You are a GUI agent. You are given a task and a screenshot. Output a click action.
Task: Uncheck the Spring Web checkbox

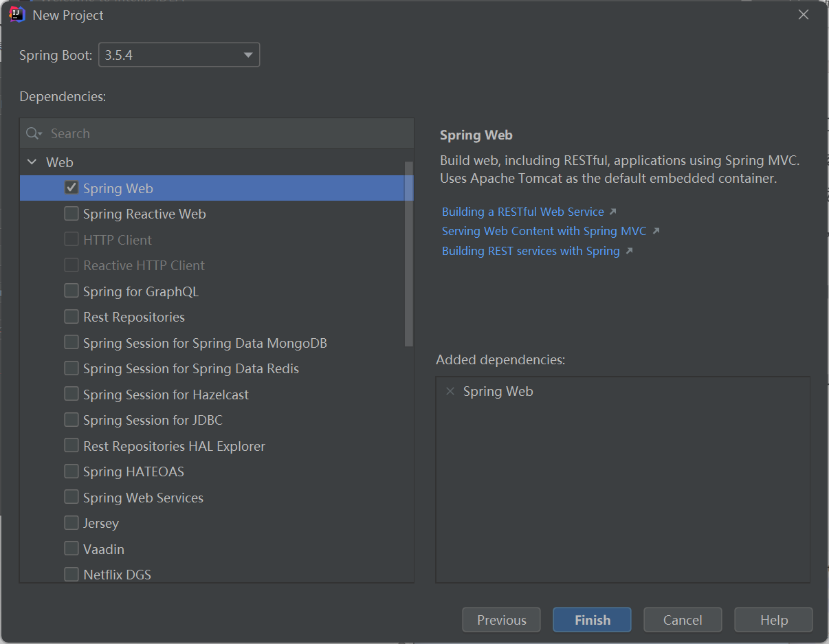pos(71,188)
